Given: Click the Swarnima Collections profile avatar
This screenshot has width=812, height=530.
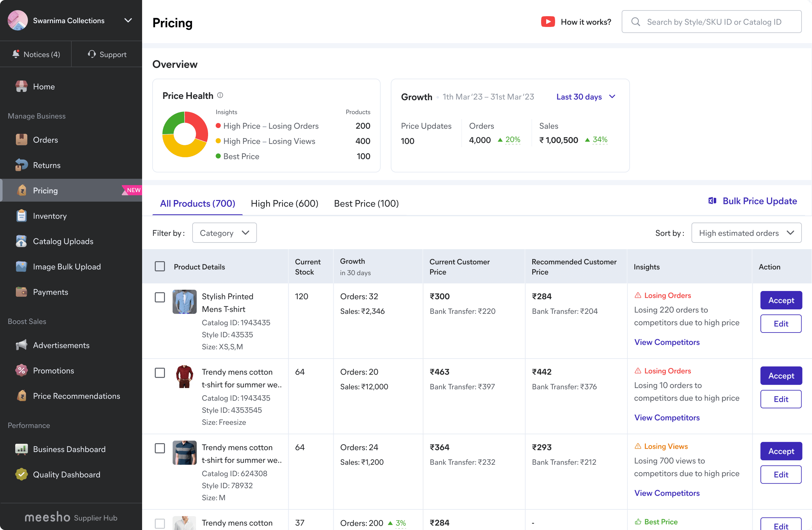Looking at the screenshot, I should tap(18, 21).
